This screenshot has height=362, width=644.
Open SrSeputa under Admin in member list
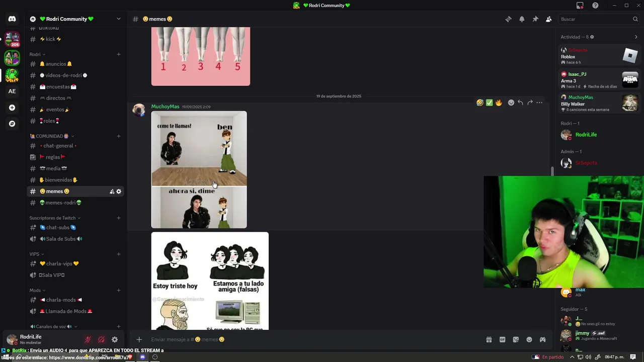coord(598,163)
